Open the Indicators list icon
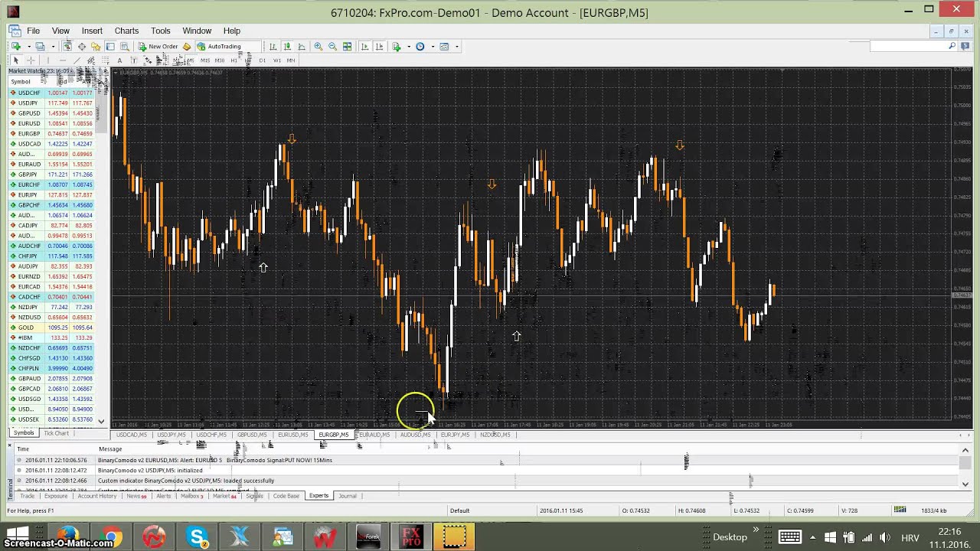This screenshot has width=980, height=551. click(x=397, y=46)
